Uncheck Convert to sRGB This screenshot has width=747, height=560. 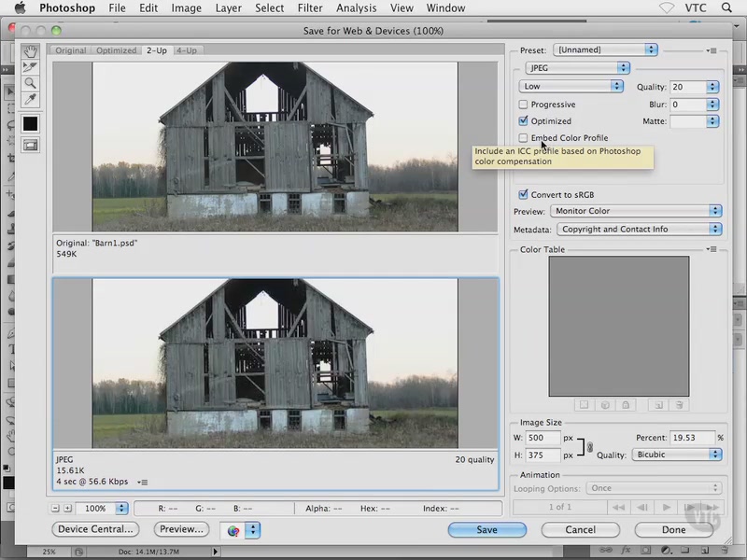pyautogui.click(x=523, y=194)
